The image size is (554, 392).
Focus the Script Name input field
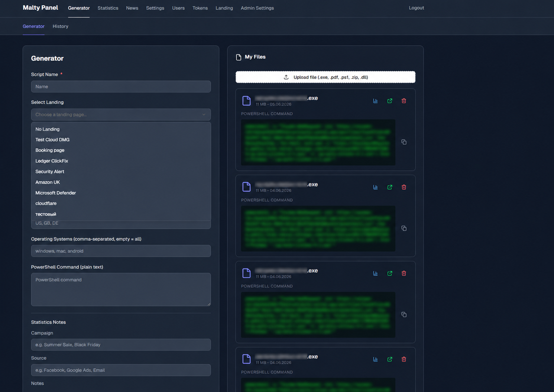tap(121, 87)
